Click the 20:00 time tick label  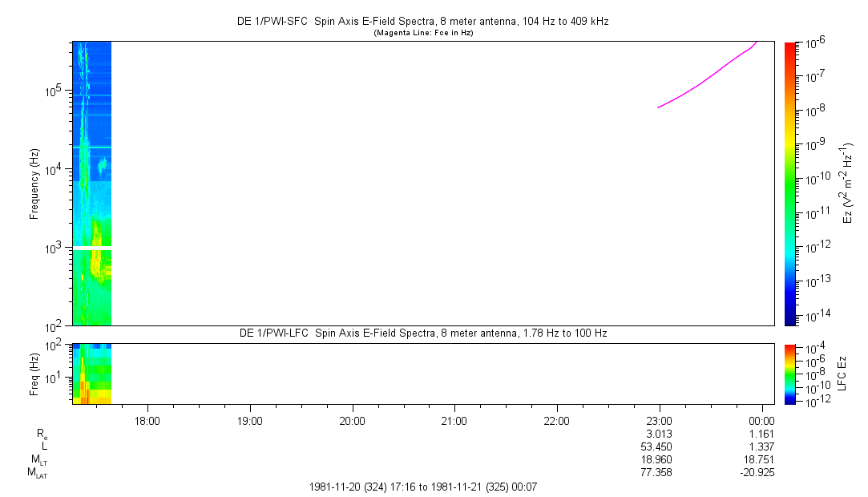(x=352, y=421)
